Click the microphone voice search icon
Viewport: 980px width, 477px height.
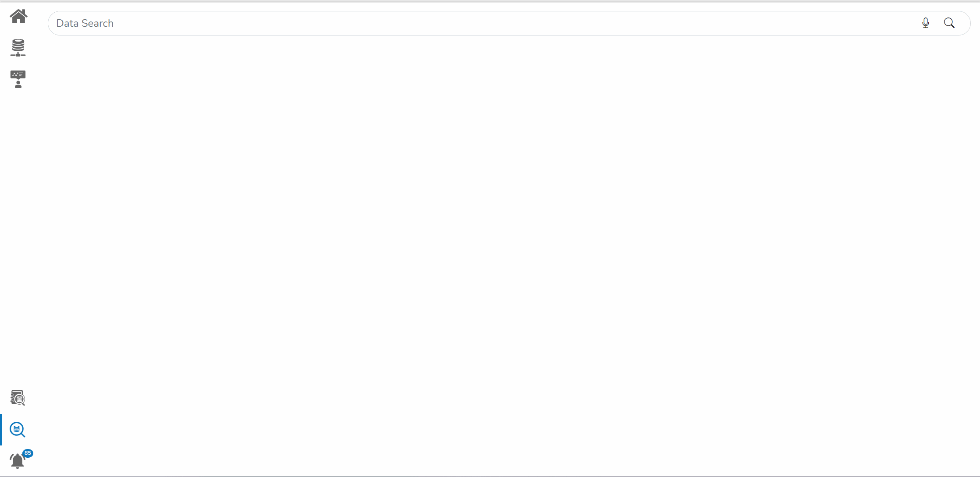(926, 23)
